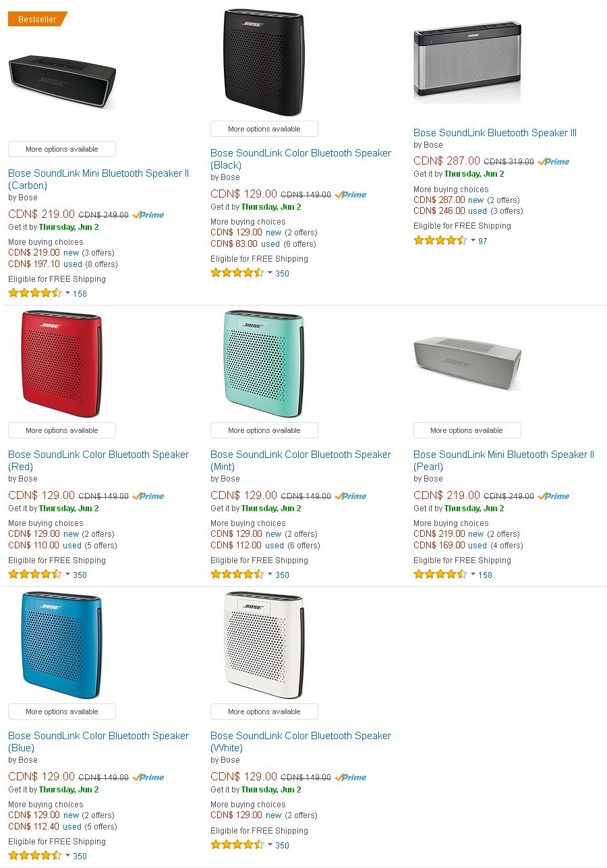Click Prime logo on SoundLink Color Mint
Image resolution: width=607 pixels, height=868 pixels.
[x=351, y=496]
